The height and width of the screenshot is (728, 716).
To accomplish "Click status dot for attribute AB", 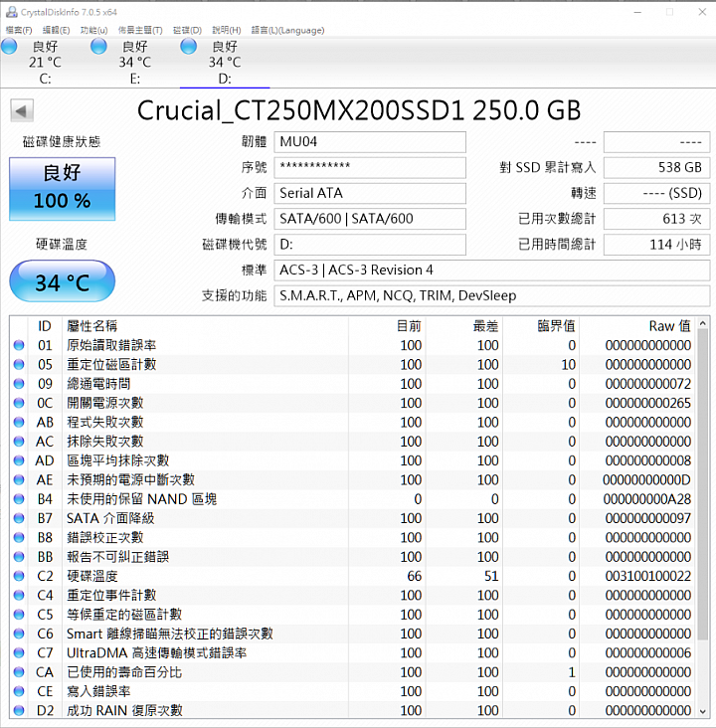I will (x=19, y=422).
